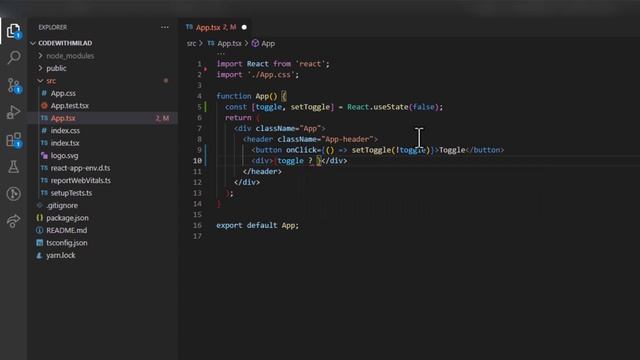The image size is (640, 360).
Task: Click the App-header className value
Action: pos(347,139)
